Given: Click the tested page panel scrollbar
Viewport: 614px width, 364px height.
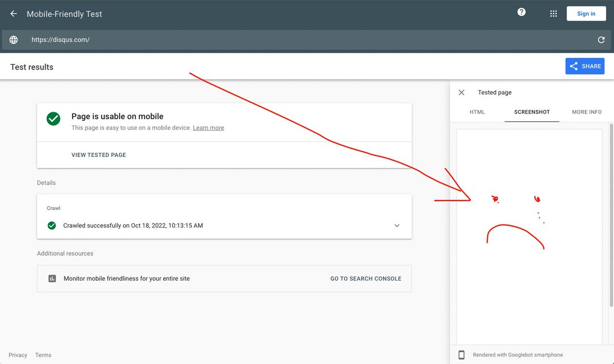Looking at the screenshot, I should [x=611, y=215].
